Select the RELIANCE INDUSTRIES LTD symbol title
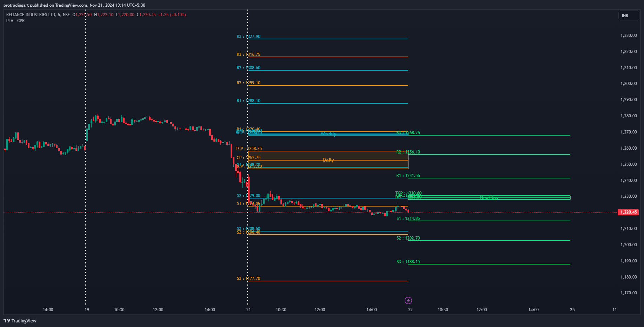This screenshot has width=644, height=327. (x=31, y=15)
